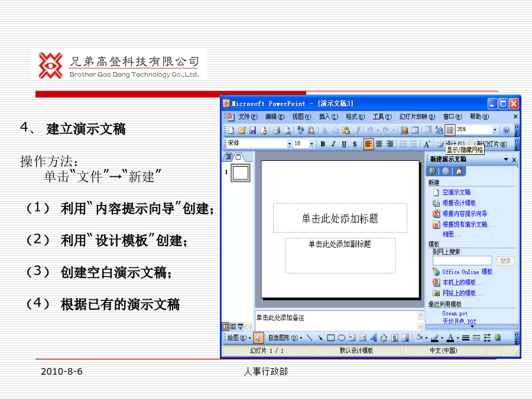Screen dimensions: 532x399
Task: Go to task pane Home icon
Action: tap(459, 171)
